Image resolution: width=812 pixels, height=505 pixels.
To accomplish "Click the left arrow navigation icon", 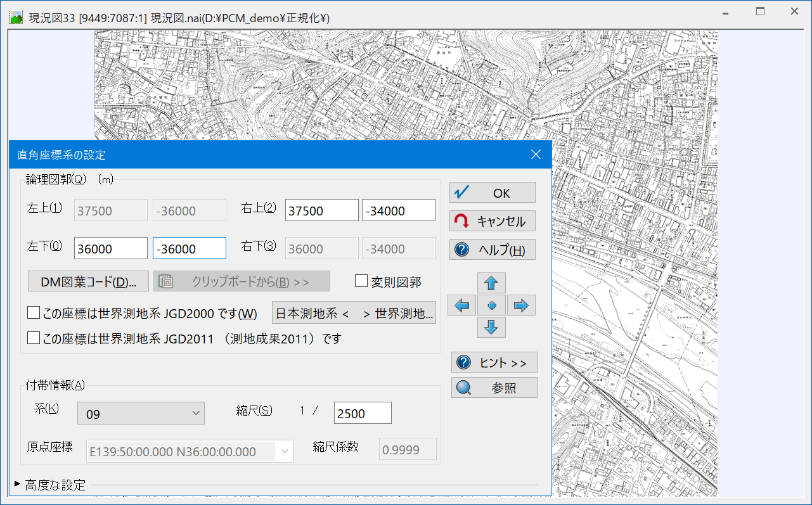I will coord(461,305).
